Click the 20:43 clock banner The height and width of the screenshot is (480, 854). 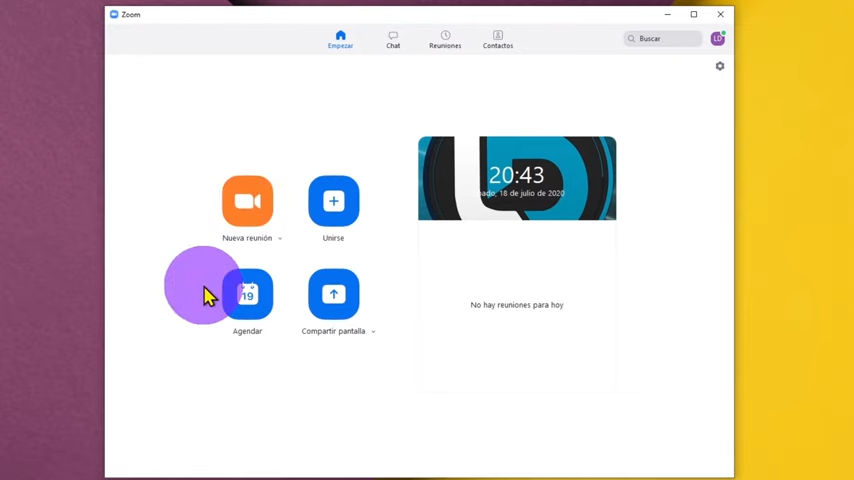pos(517,178)
